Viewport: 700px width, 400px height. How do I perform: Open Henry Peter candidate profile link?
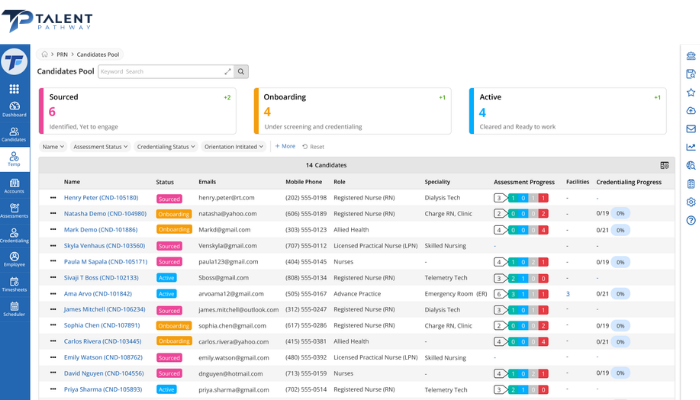click(x=101, y=197)
